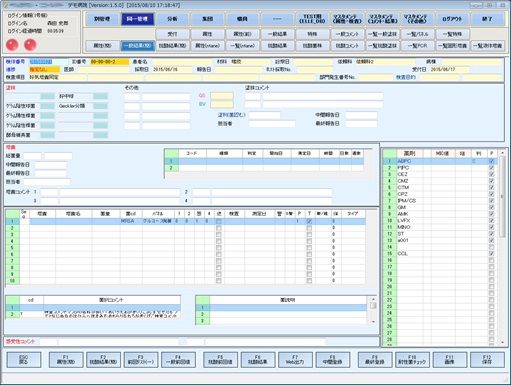Image resolution: width=511 pixels, height=385 pixels.
Task: Uncheck the P checkbox for CCL
Action: click(491, 254)
